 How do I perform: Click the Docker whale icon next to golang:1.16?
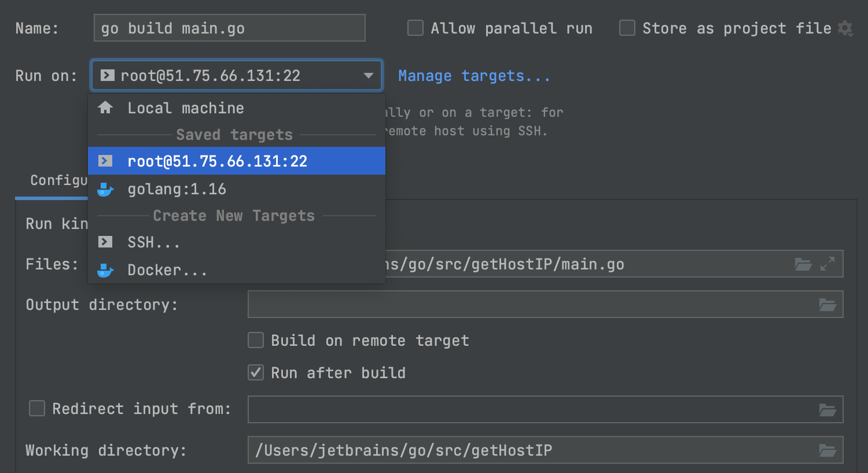click(105, 189)
